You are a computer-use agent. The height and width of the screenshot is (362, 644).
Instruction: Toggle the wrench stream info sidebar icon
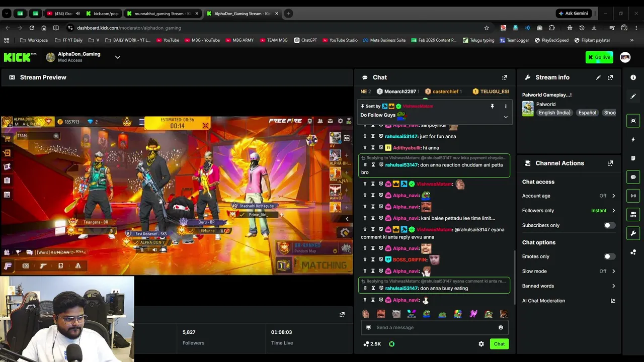pos(633,233)
